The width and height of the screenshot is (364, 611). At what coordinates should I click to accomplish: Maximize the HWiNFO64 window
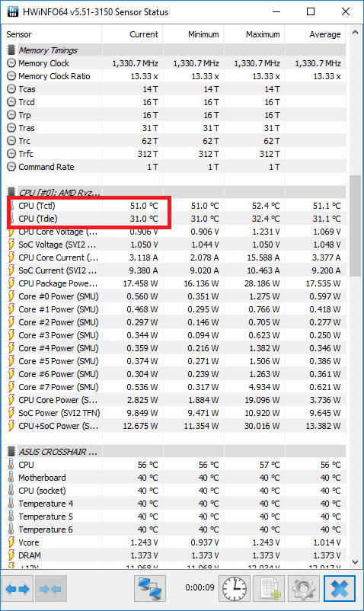click(x=311, y=11)
